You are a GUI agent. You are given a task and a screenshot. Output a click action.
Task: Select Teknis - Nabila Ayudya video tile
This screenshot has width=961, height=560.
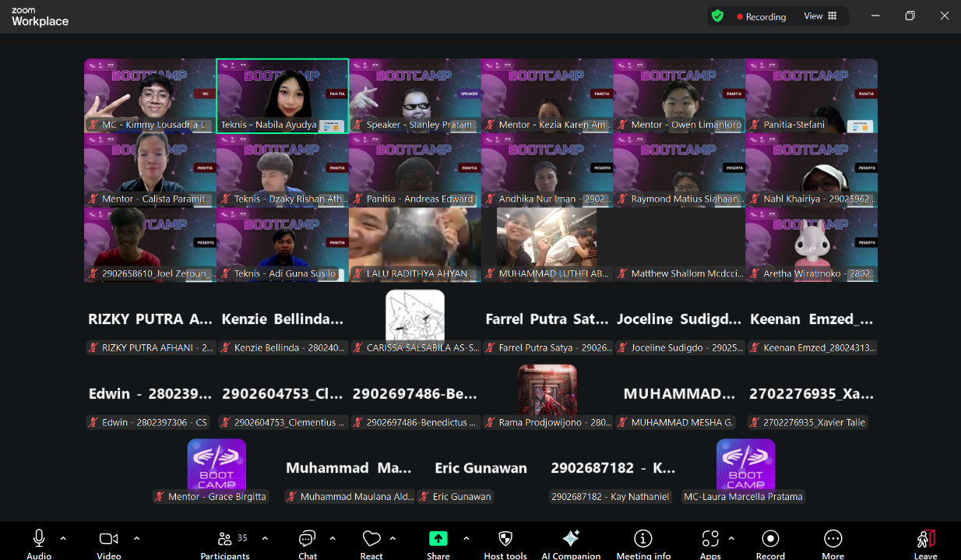(283, 96)
